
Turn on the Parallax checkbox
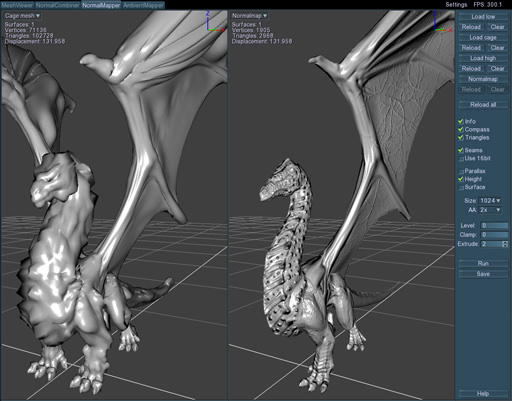coord(461,171)
